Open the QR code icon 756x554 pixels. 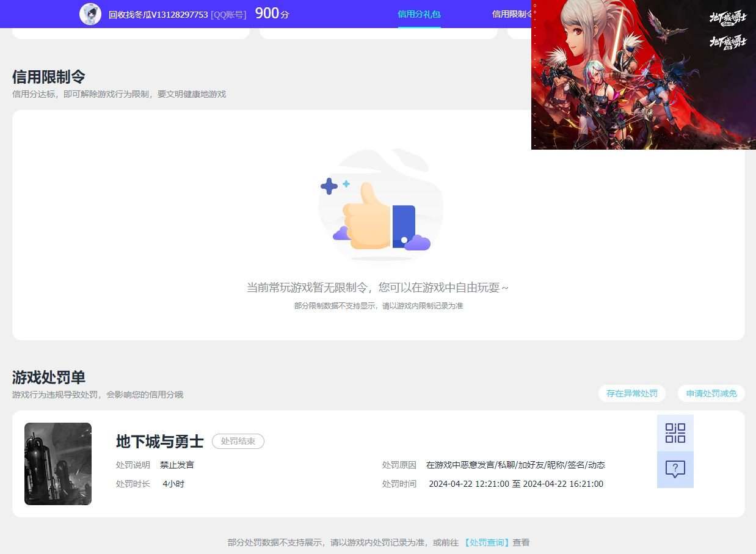click(675, 433)
